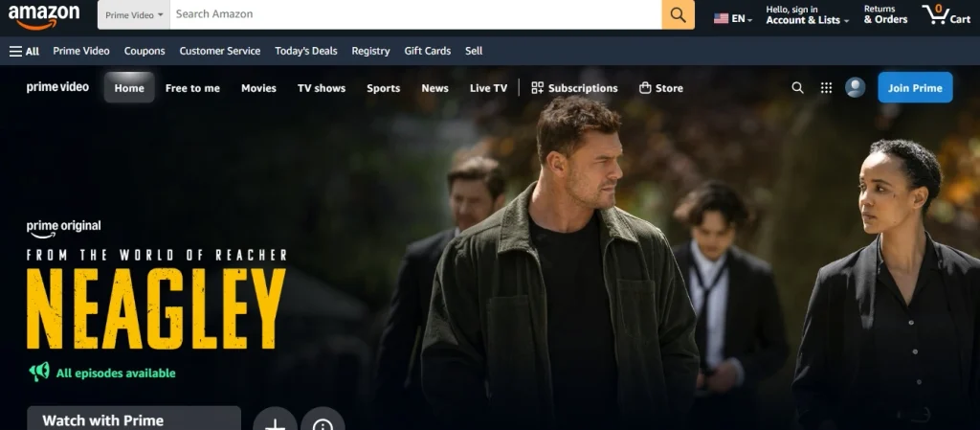Click the prime video logo
Screen dimensions: 980x430
tap(57, 87)
